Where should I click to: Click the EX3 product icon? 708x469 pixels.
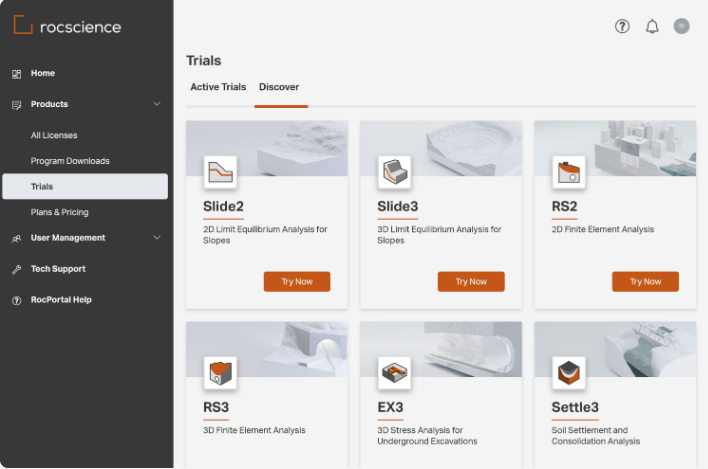[x=394, y=373]
